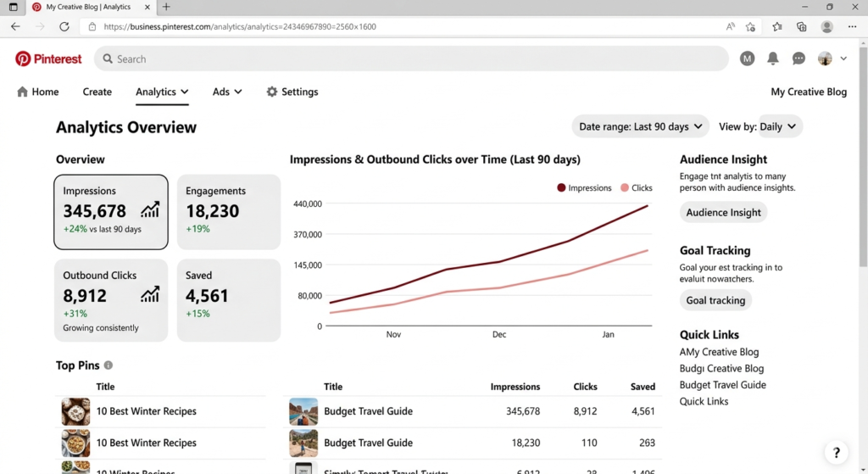Click the M account badge icon
The width and height of the screenshot is (868, 474).
point(747,59)
